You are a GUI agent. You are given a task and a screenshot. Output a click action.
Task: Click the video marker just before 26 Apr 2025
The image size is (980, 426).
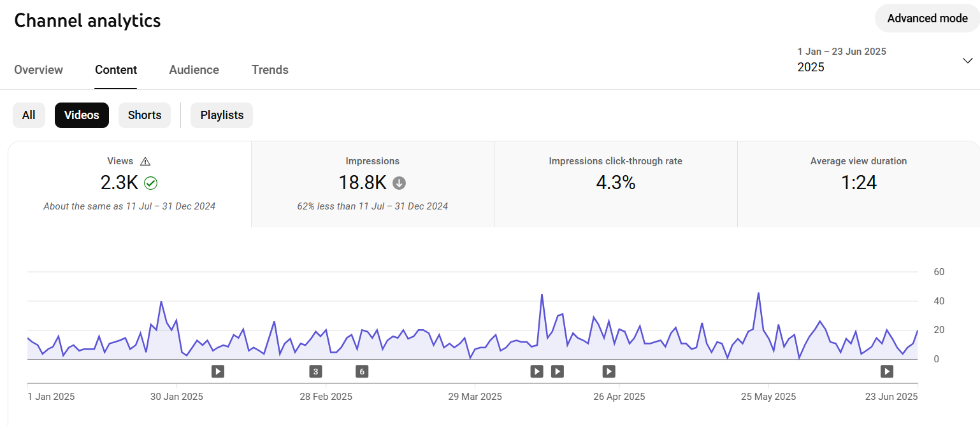609,371
